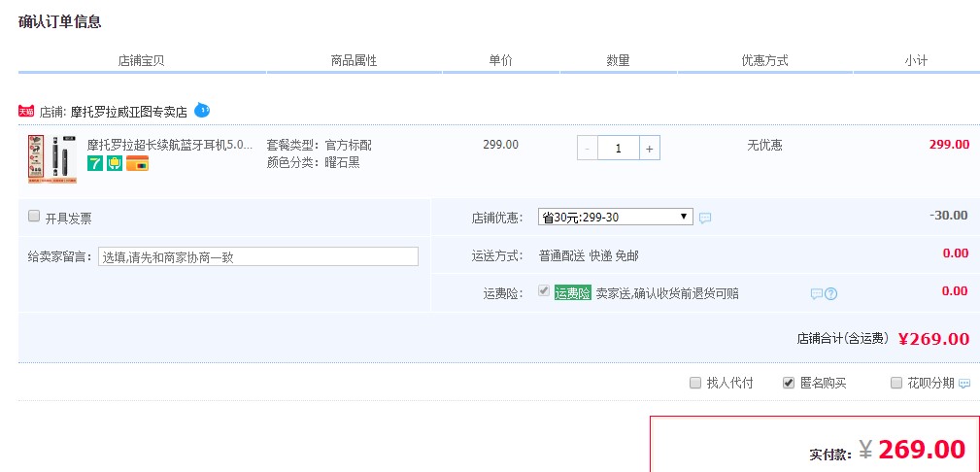The image size is (980, 472).
Task: Click the 优惠方式 column header
Action: tap(765, 60)
